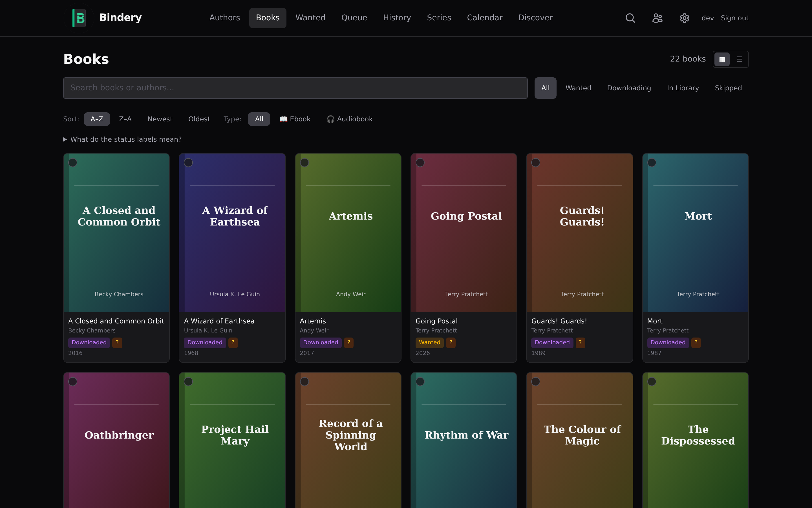The width and height of the screenshot is (812, 508).
Task: Select the Rhythm of War card checkbox
Action: click(x=420, y=382)
